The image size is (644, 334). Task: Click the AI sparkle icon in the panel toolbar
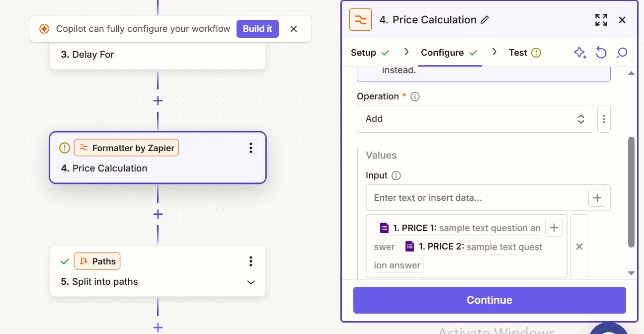(580, 53)
